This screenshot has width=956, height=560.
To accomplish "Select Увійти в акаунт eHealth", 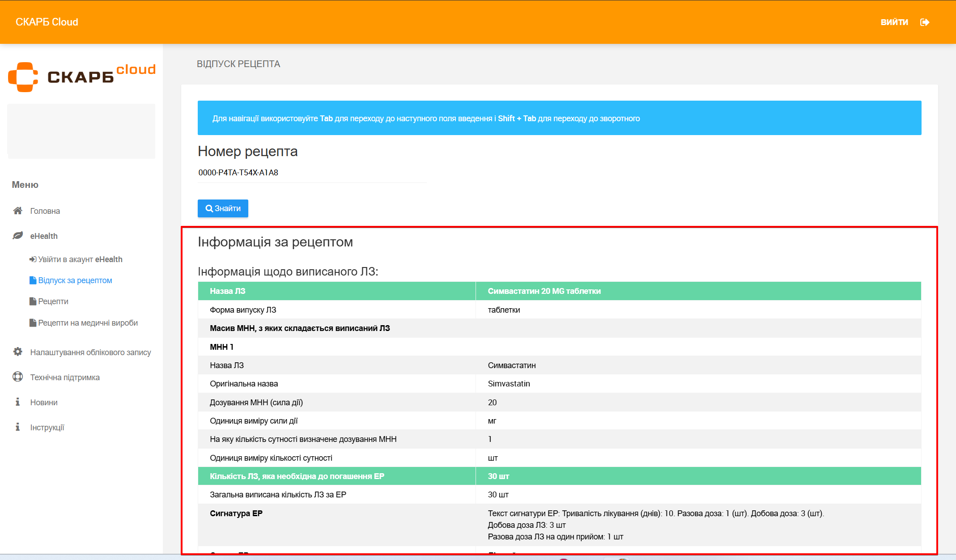I will 80,259.
